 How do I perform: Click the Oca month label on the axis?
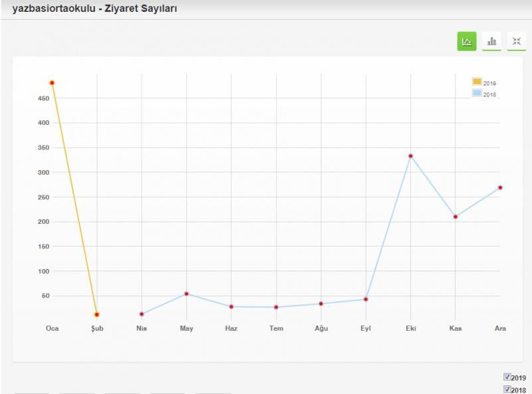coord(52,328)
